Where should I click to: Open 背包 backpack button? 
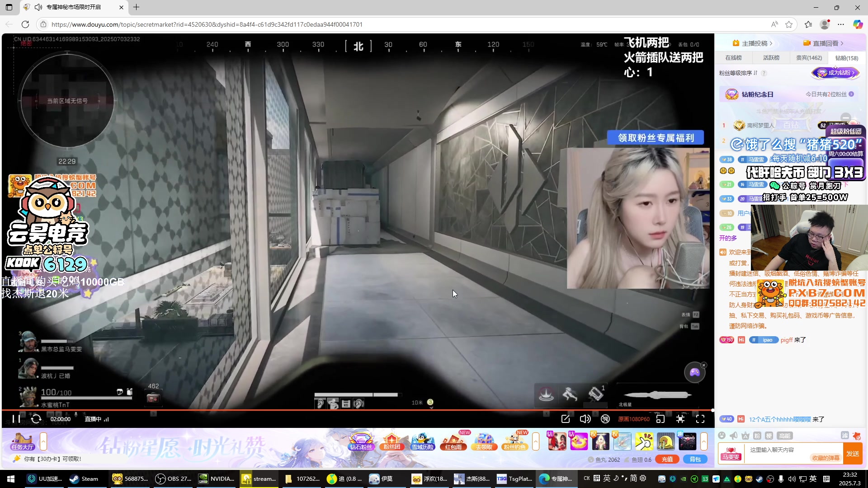(x=695, y=460)
